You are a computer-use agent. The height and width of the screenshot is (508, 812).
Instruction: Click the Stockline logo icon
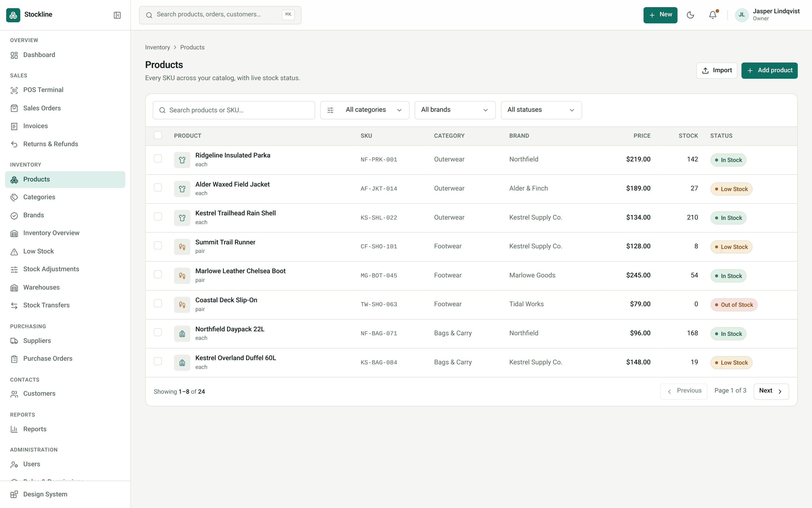click(x=13, y=15)
